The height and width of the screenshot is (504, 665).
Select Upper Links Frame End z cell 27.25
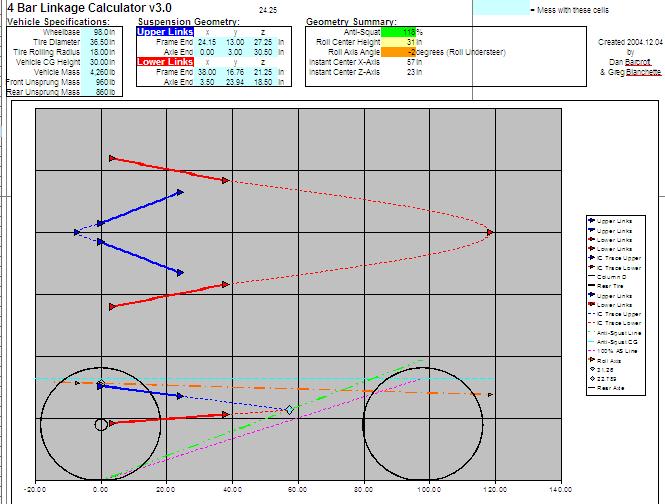pos(263,42)
